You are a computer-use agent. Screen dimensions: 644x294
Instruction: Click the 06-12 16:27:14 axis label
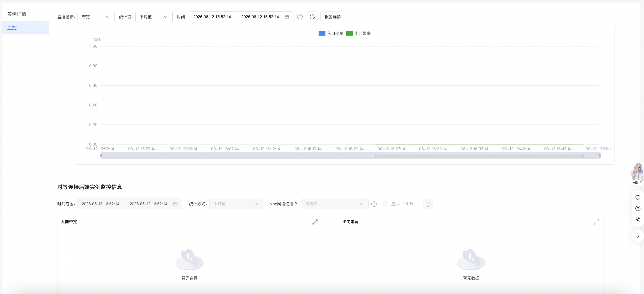[x=391, y=149]
